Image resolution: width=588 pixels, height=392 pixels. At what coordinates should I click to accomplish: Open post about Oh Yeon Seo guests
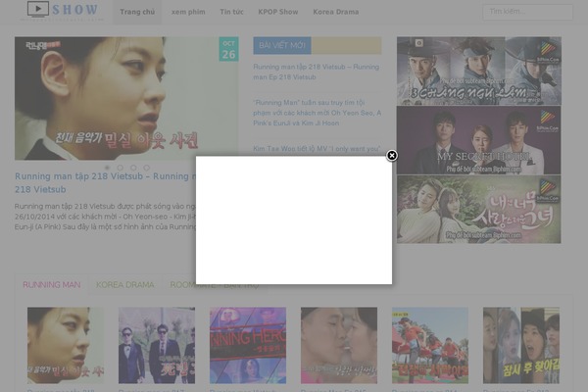(318, 113)
